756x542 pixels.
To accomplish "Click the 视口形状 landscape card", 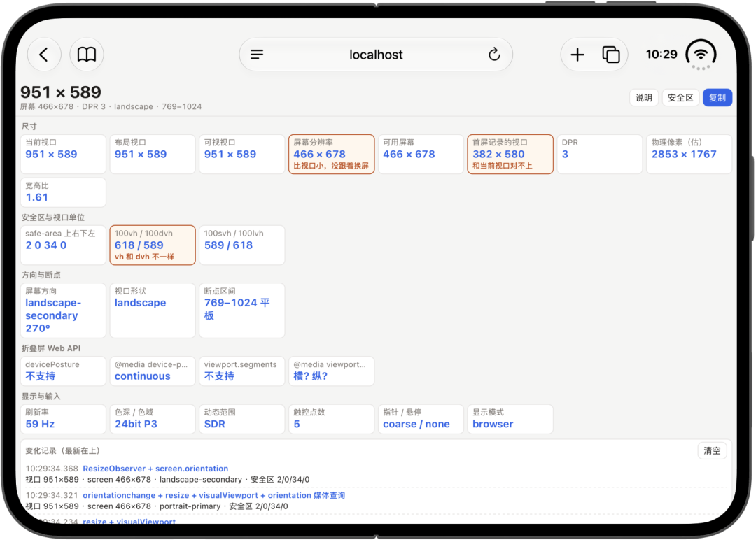I will pyautogui.click(x=153, y=311).
